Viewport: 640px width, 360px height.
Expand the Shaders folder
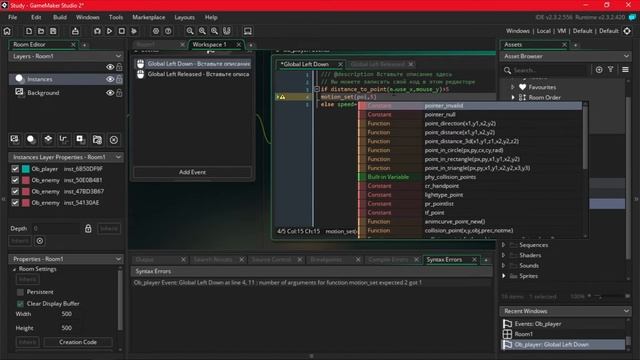[504, 255]
